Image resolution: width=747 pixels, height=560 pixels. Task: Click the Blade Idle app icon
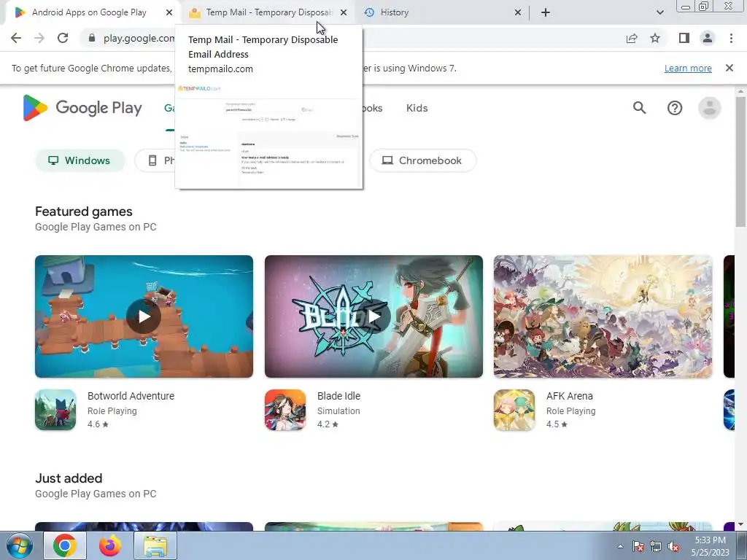coord(285,410)
